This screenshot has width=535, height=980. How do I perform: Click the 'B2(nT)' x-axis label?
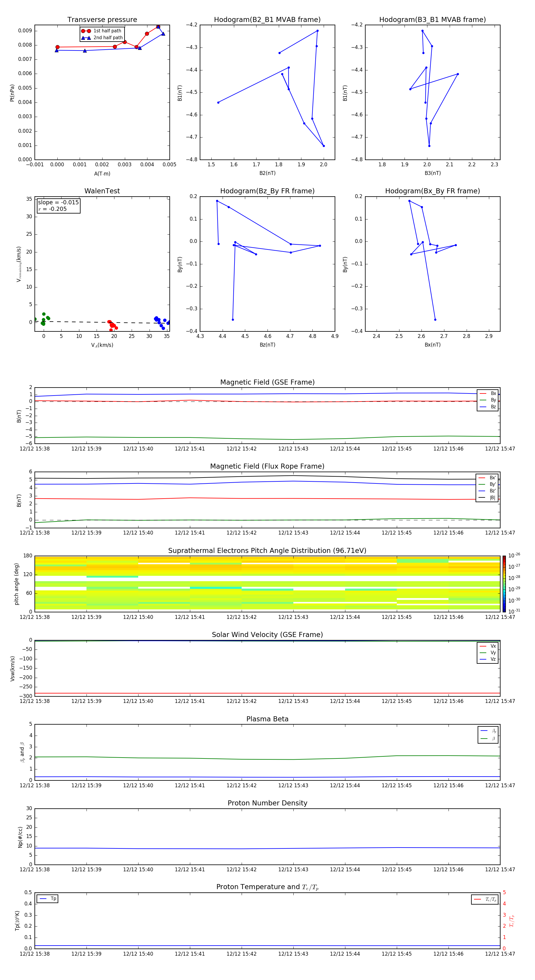tap(267, 173)
